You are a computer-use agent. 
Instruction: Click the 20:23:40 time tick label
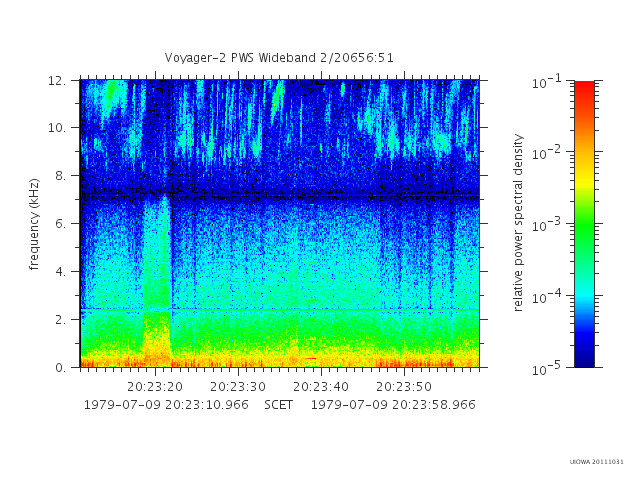pyautogui.click(x=321, y=387)
